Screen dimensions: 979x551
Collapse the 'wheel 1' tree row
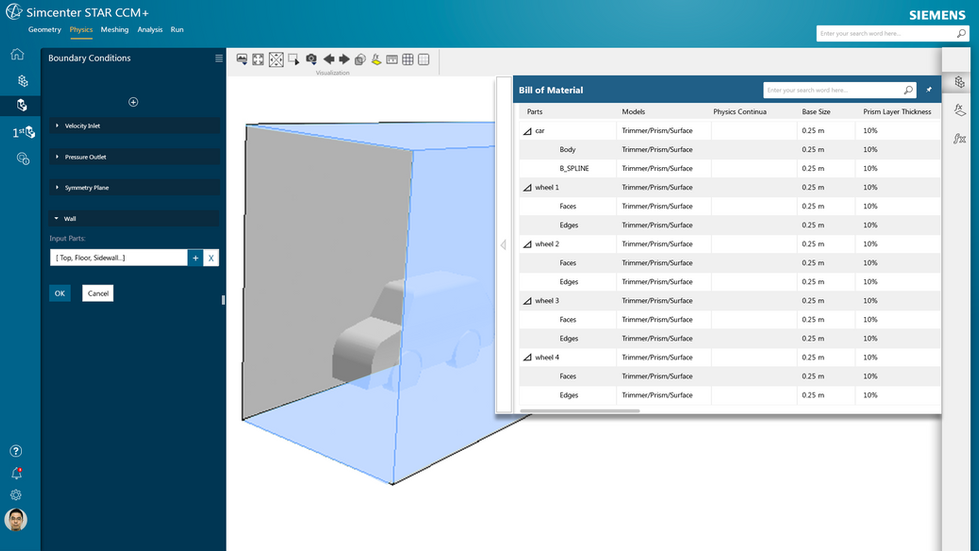point(528,187)
